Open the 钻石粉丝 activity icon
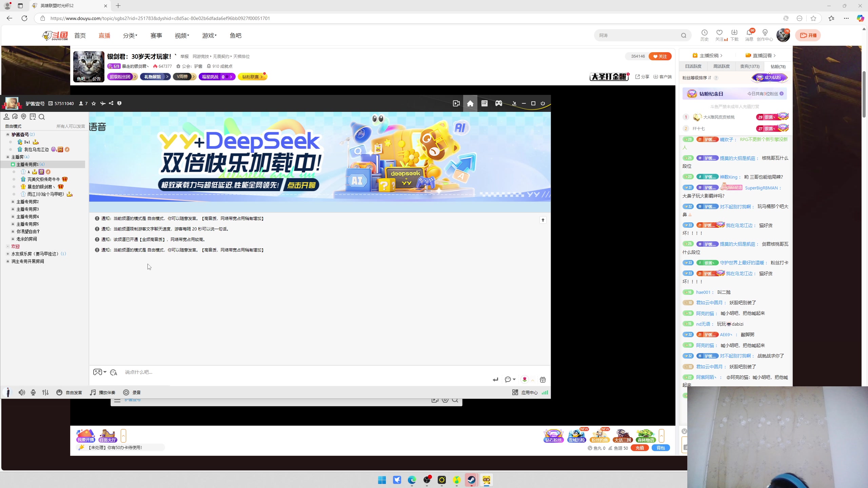Image resolution: width=868 pixels, height=488 pixels. (553, 436)
